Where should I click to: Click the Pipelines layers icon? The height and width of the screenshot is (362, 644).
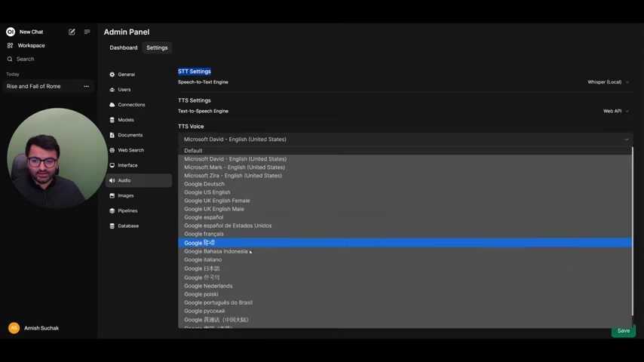click(x=112, y=211)
